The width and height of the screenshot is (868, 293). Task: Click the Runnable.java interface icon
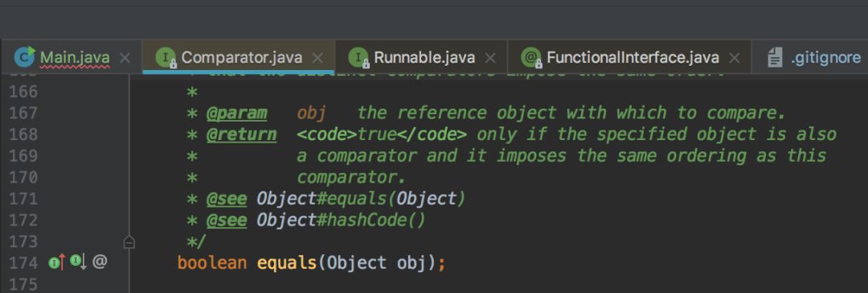pyautogui.click(x=358, y=57)
